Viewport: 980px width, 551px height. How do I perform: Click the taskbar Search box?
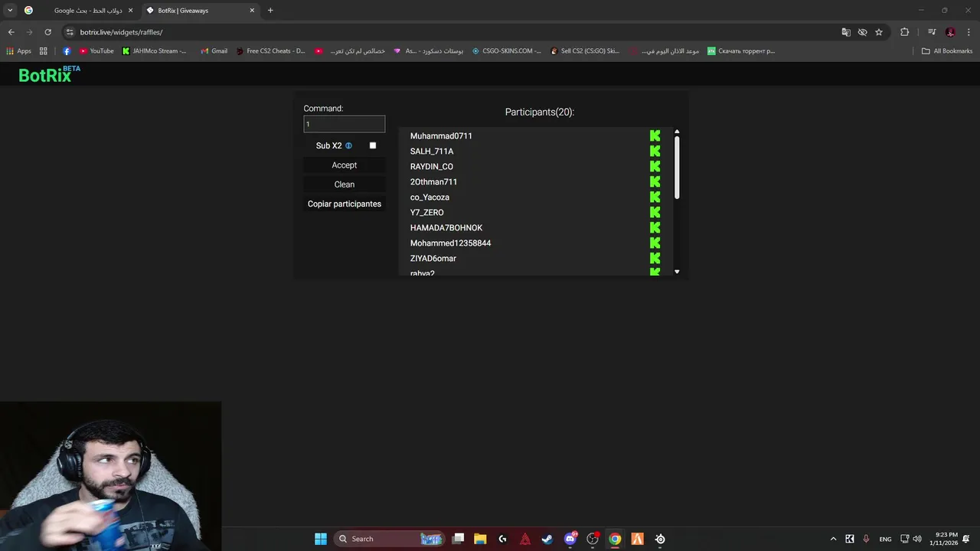click(x=390, y=539)
